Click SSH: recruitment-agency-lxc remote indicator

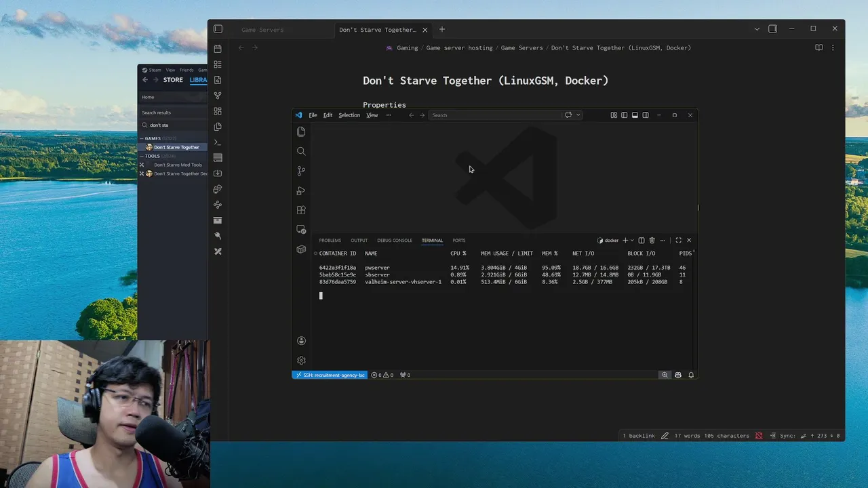tap(330, 375)
